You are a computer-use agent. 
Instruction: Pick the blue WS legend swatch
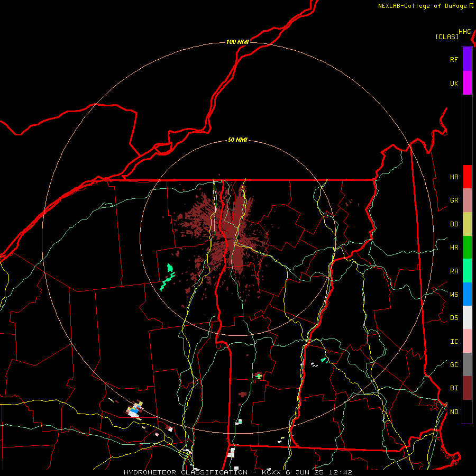(467, 294)
